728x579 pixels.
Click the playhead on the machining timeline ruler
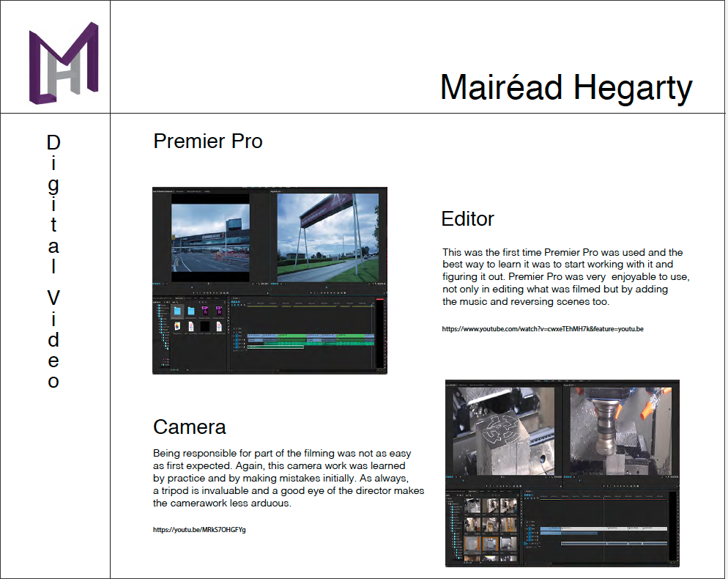point(603,498)
